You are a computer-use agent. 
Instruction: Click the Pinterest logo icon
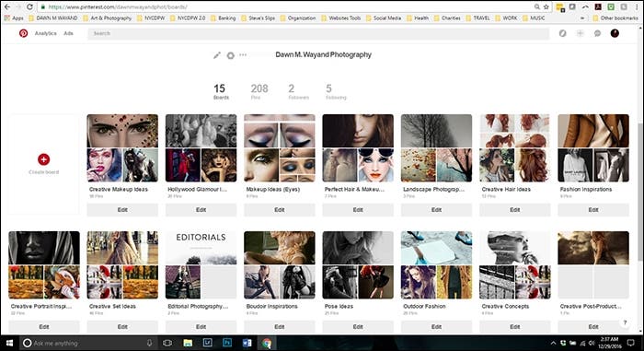[x=23, y=33]
